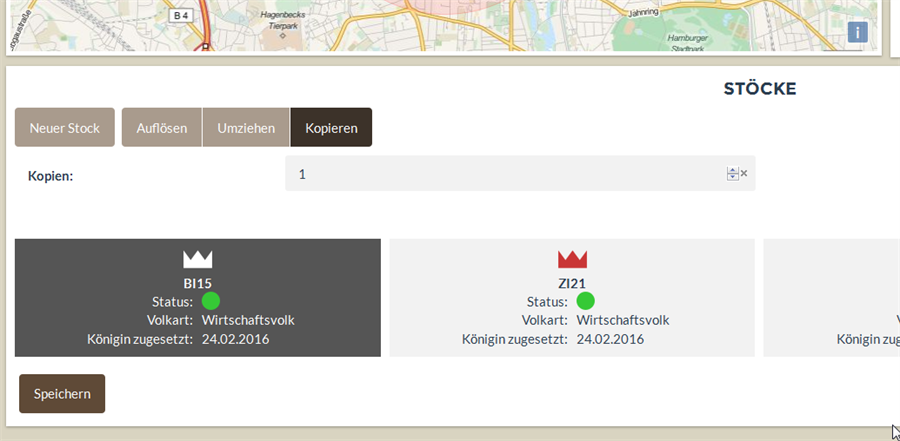This screenshot has width=900, height=441.
Task: Click the Jahnring street label on map
Action: click(643, 11)
